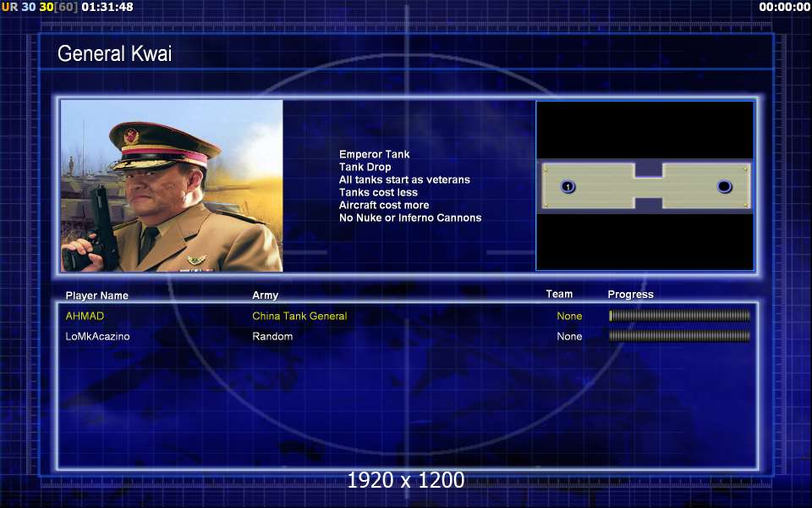Click Random army entry for LoMkAcazino
812x508 pixels.
[272, 336]
